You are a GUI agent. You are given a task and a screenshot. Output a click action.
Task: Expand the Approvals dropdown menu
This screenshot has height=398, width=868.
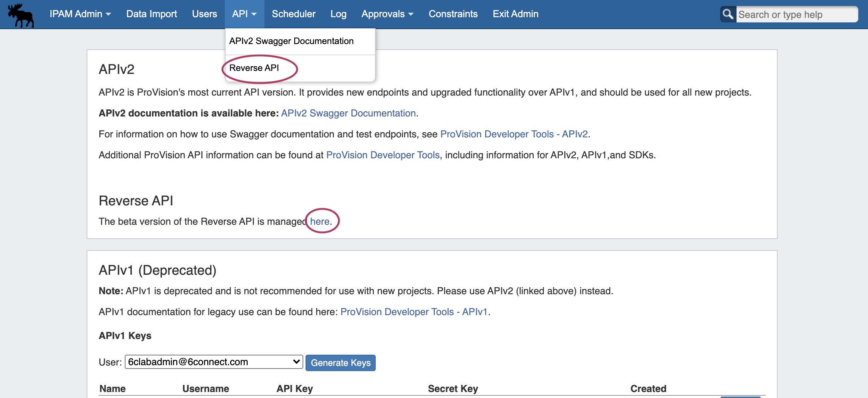point(387,14)
